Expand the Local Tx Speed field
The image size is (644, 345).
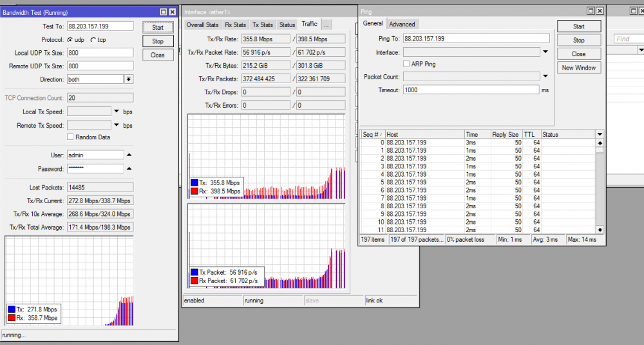coord(117,112)
